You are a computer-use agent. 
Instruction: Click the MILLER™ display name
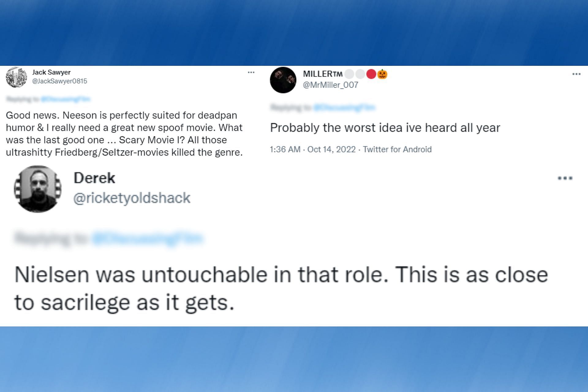pyautogui.click(x=322, y=74)
